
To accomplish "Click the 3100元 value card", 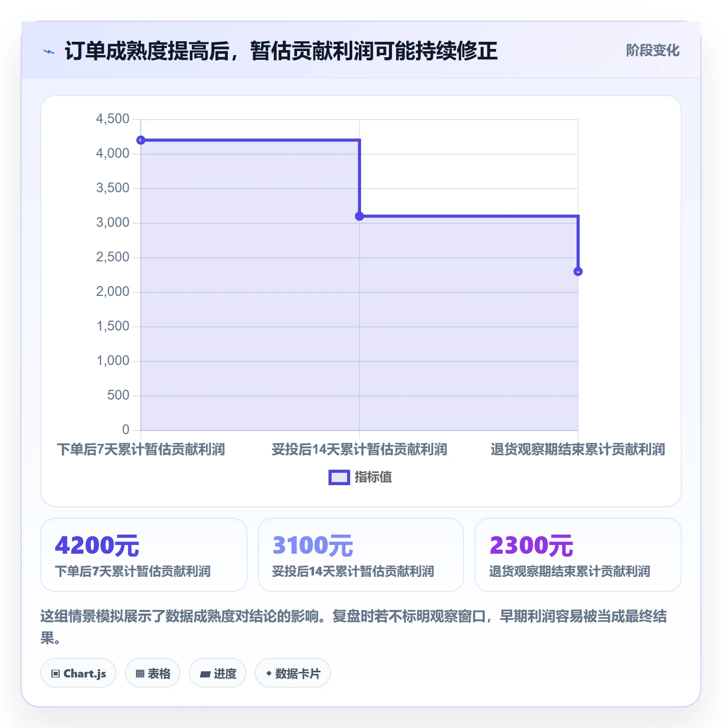I will click(361, 555).
